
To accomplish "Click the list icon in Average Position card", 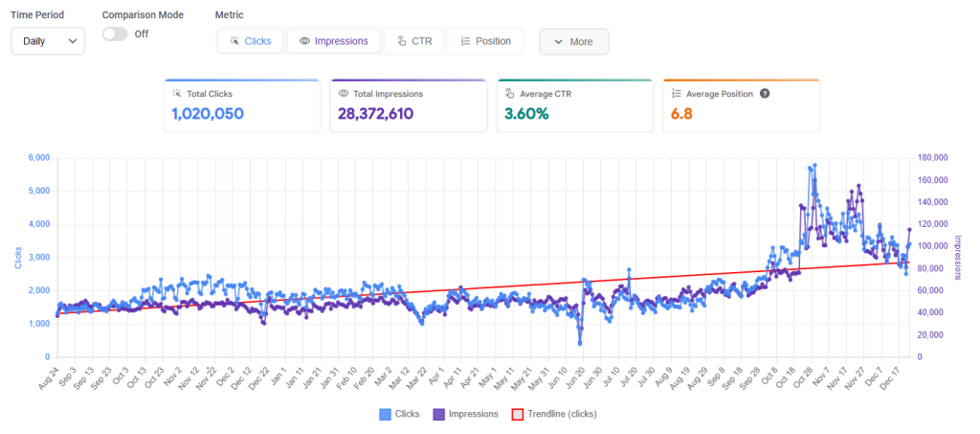I will click(676, 94).
